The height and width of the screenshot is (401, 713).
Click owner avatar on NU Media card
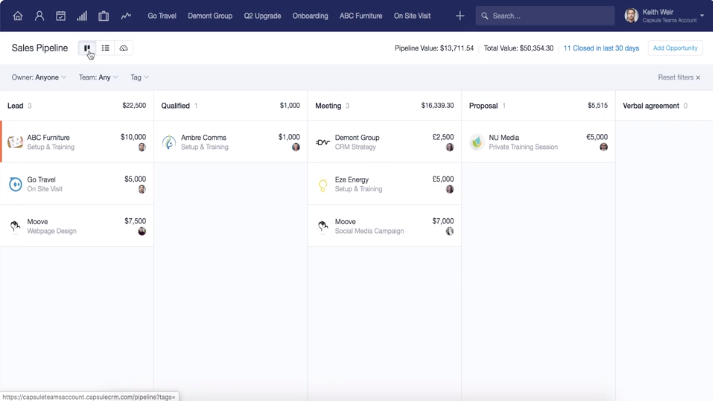coord(603,147)
